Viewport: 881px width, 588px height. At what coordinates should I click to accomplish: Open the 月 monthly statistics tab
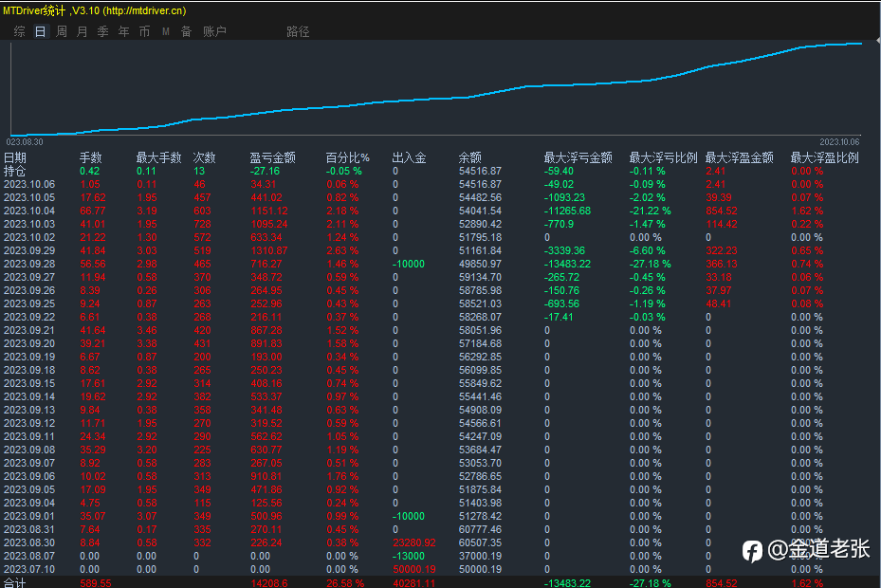click(x=83, y=31)
